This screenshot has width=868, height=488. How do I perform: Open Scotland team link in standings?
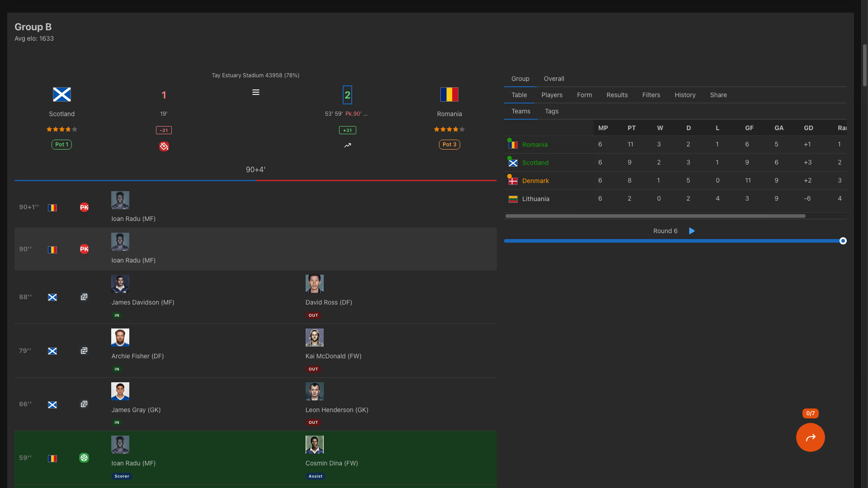tap(535, 163)
